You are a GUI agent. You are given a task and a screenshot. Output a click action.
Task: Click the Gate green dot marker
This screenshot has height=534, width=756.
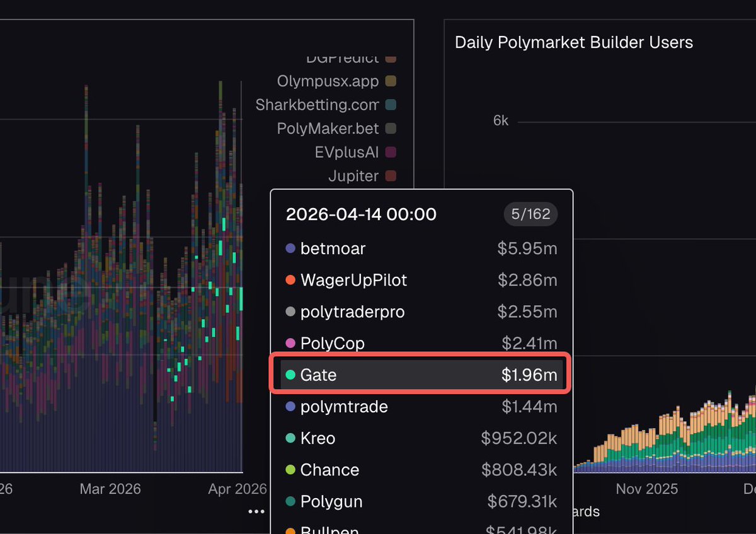click(x=290, y=374)
